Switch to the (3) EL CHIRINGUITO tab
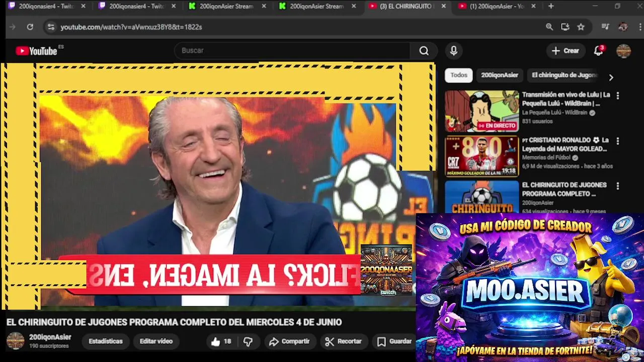 click(x=406, y=6)
